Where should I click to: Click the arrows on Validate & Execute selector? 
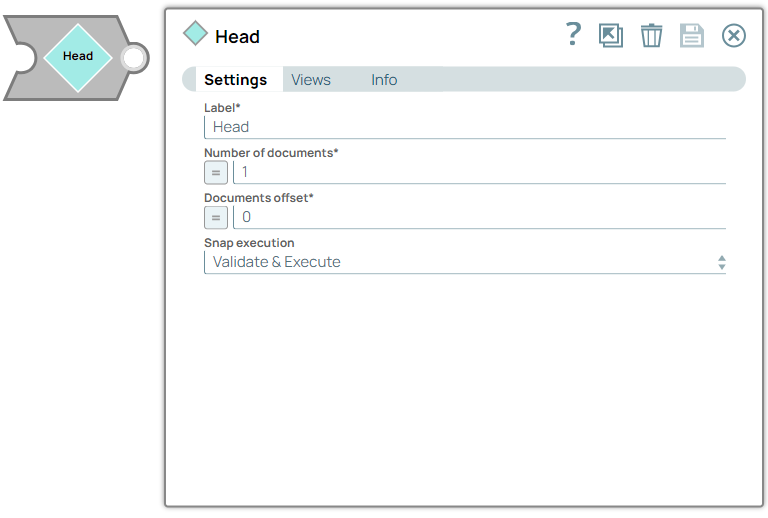[721, 263]
